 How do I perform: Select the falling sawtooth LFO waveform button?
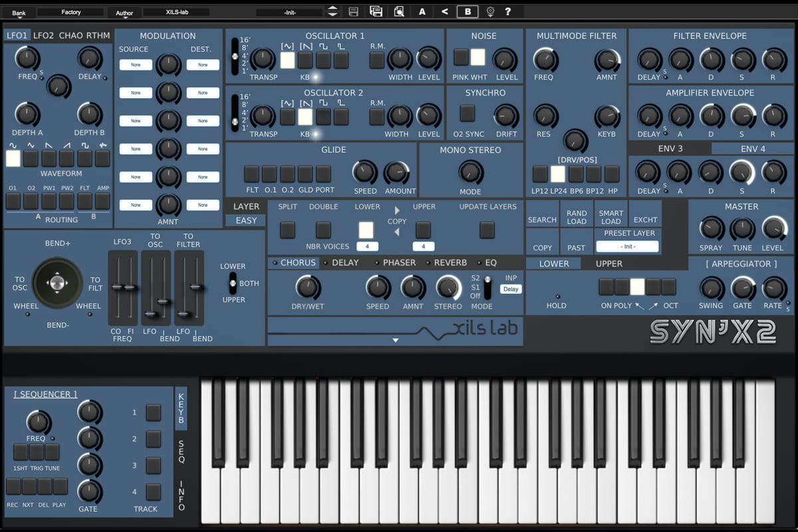[x=49, y=158]
